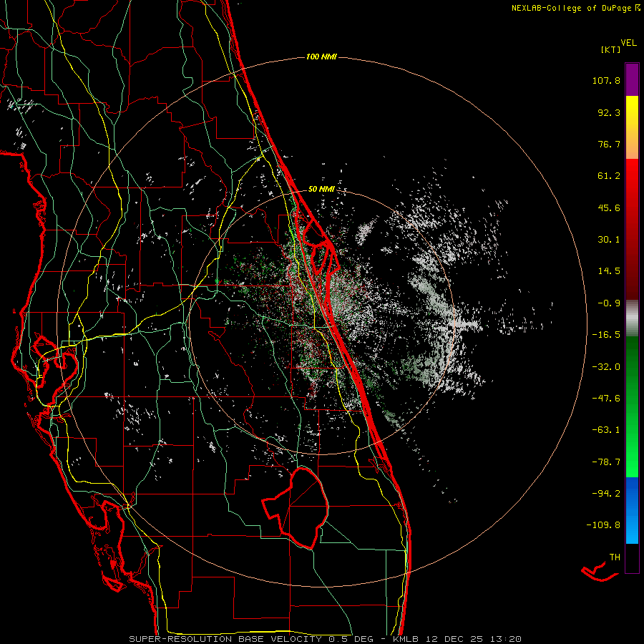This screenshot has height=644, width=644.
Task: Select the 61.2 legend value
Action: pyautogui.click(x=609, y=176)
